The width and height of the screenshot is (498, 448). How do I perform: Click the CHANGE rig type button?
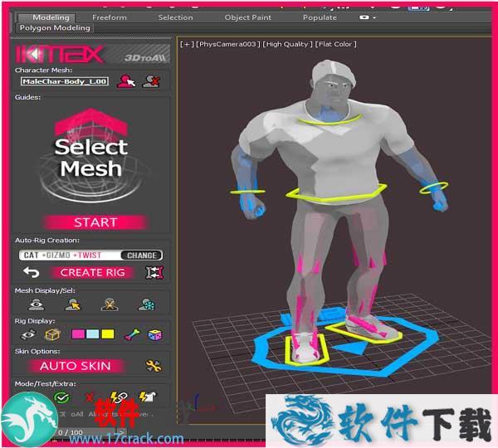click(142, 256)
